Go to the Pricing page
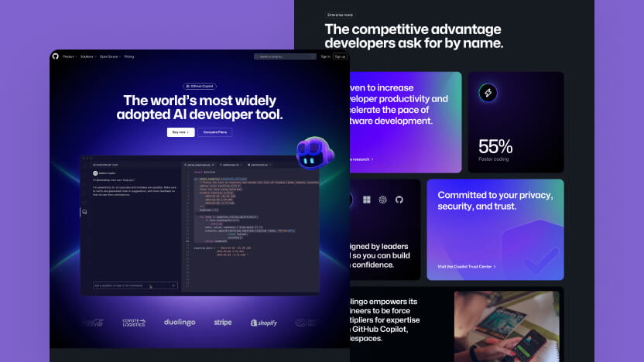Screen dimensions: 644x362 coord(129,56)
